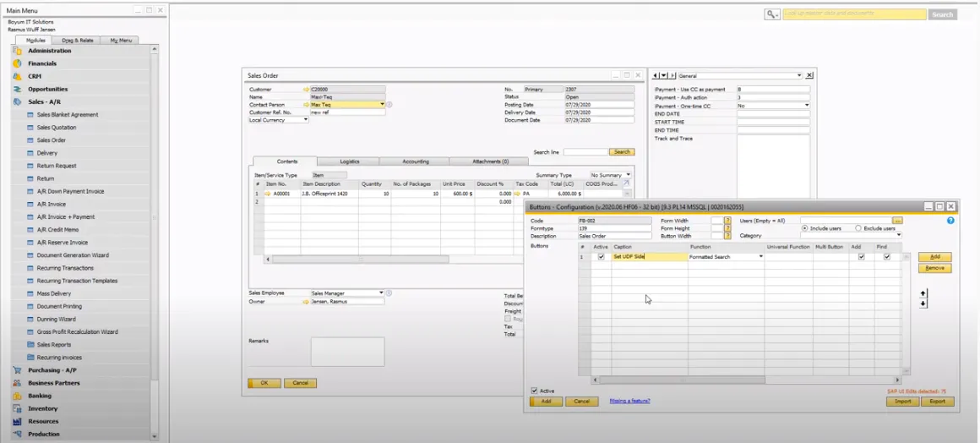Open the No. Primary series dropdown

[543, 90]
